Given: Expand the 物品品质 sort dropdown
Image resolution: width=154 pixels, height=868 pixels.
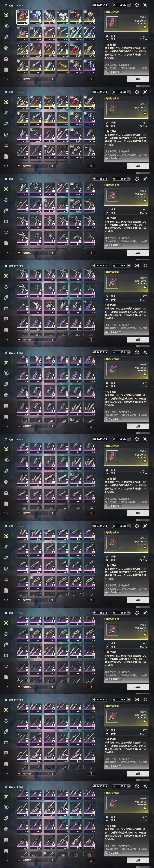Looking at the screenshot, I should click(32, 79).
